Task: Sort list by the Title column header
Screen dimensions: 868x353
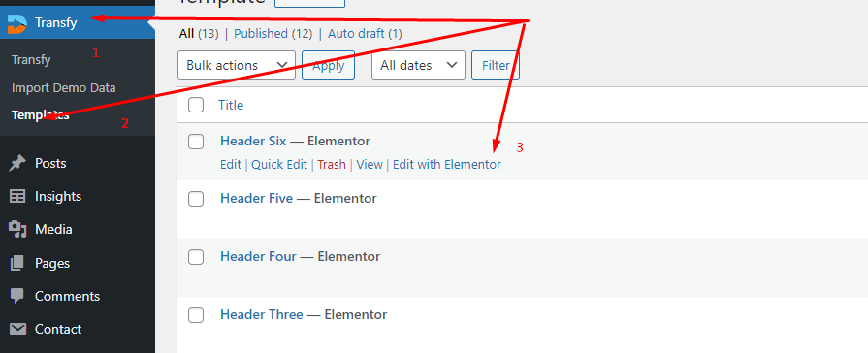Action: (231, 105)
